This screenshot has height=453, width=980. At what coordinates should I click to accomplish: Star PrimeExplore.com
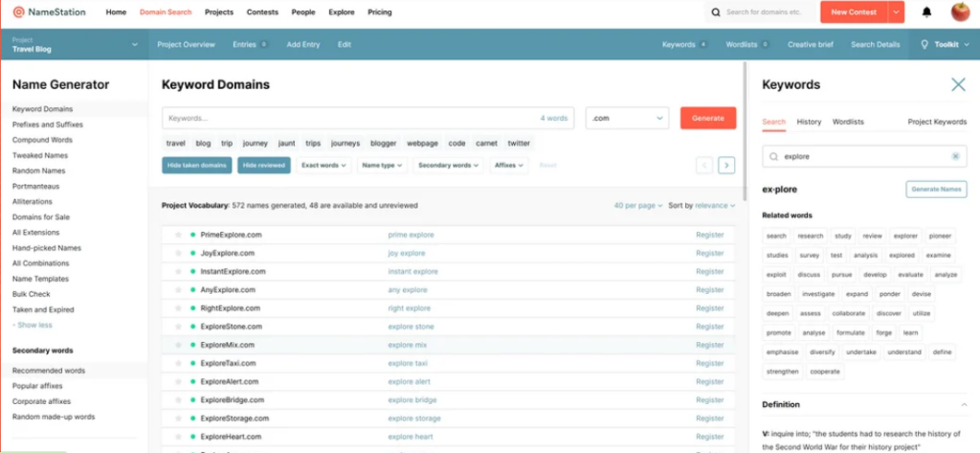(x=178, y=235)
